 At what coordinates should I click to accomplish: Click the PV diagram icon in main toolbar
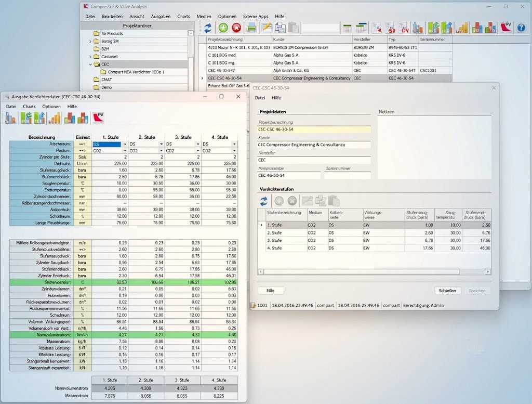[506, 28]
